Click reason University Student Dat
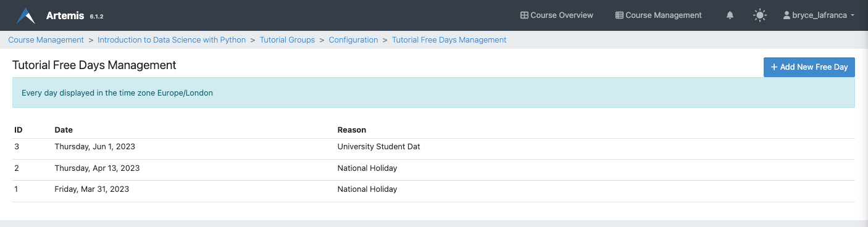 (379, 147)
